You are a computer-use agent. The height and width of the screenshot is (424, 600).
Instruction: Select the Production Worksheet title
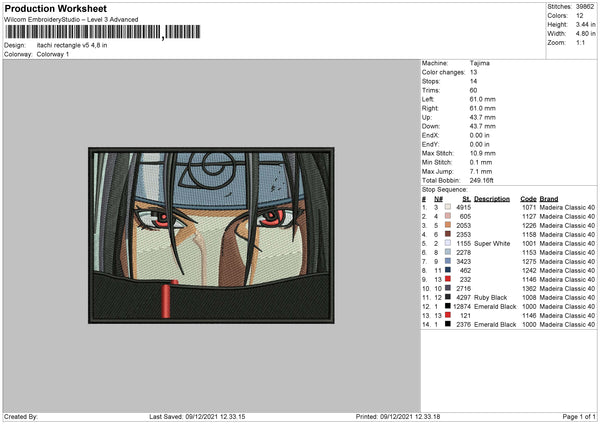tap(56, 8)
